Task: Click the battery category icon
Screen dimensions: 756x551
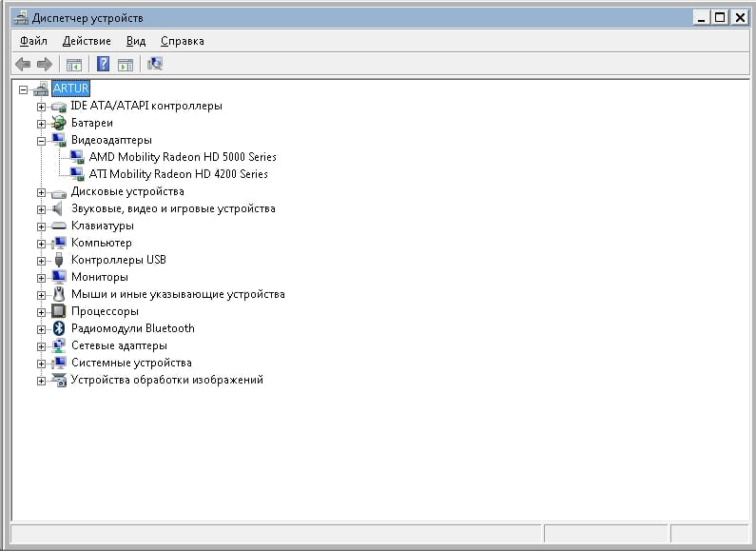Action: click(x=59, y=123)
